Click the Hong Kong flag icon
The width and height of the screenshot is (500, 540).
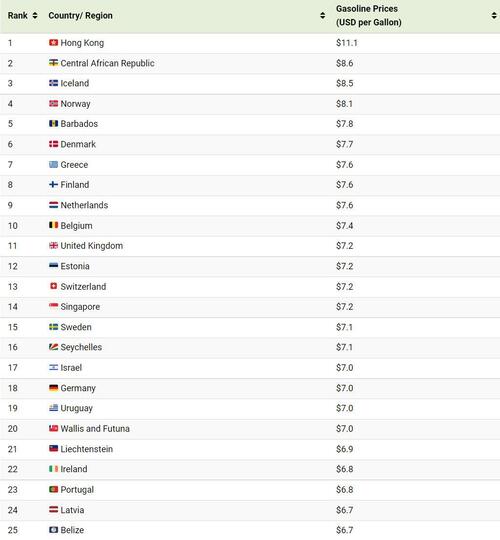pyautogui.click(x=53, y=43)
